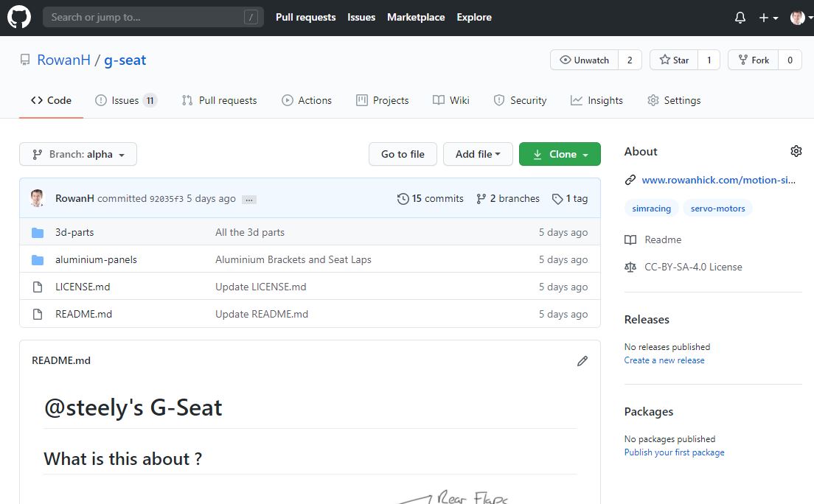Open the RowanH owner link

click(x=64, y=60)
